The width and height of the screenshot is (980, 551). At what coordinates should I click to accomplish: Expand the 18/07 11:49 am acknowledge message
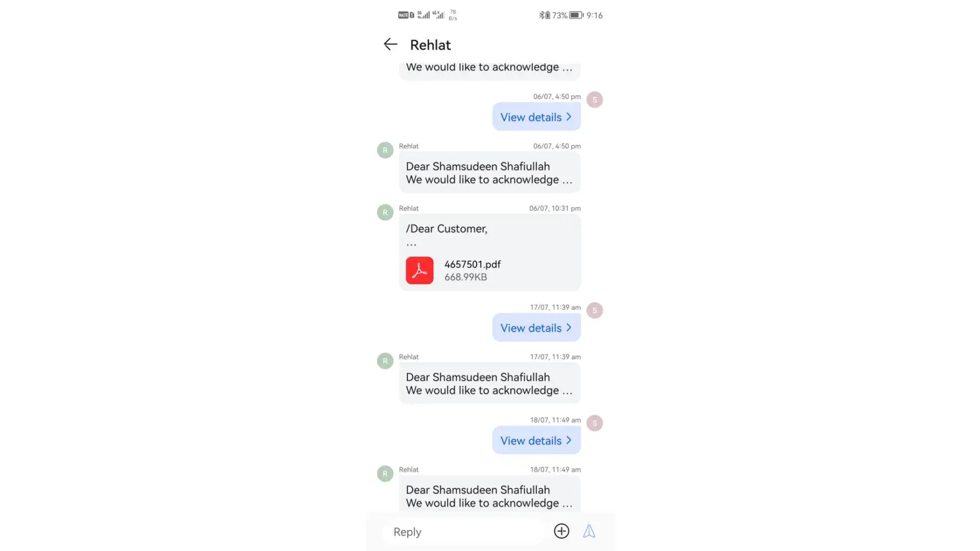489,495
